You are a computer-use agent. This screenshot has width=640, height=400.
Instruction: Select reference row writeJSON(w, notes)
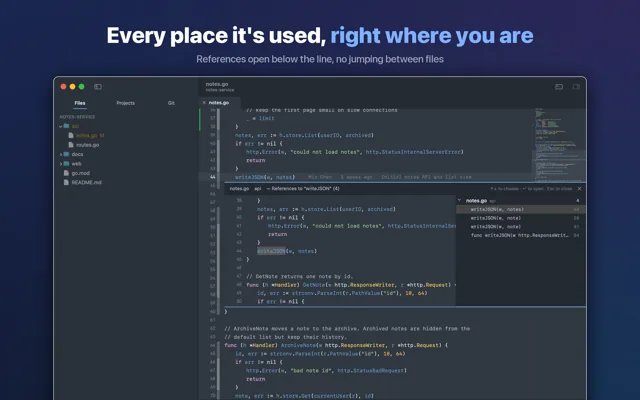point(521,209)
